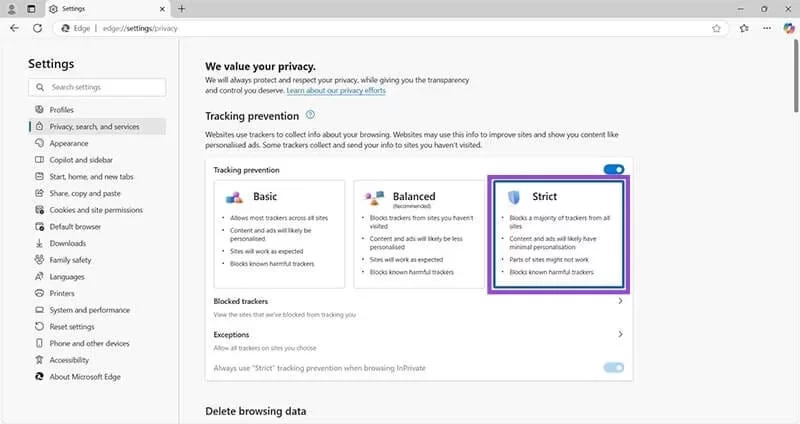
Task: Open Cookies and site permissions settings
Action: [x=96, y=210]
